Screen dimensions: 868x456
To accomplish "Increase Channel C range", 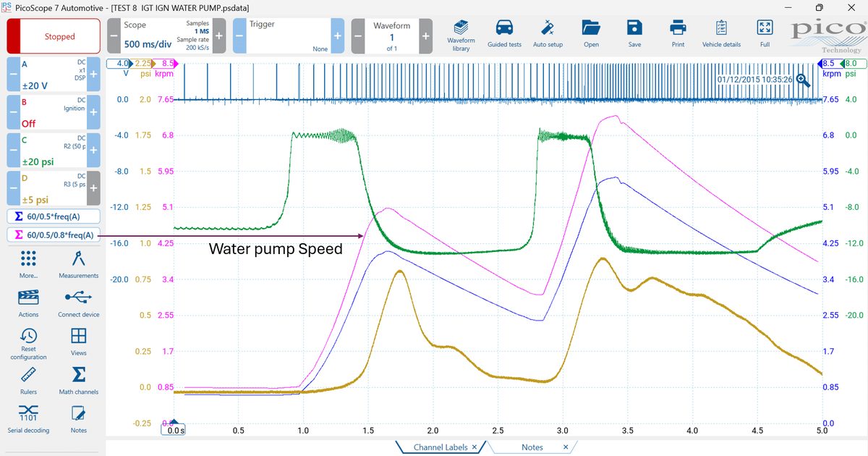I will click(93, 149).
